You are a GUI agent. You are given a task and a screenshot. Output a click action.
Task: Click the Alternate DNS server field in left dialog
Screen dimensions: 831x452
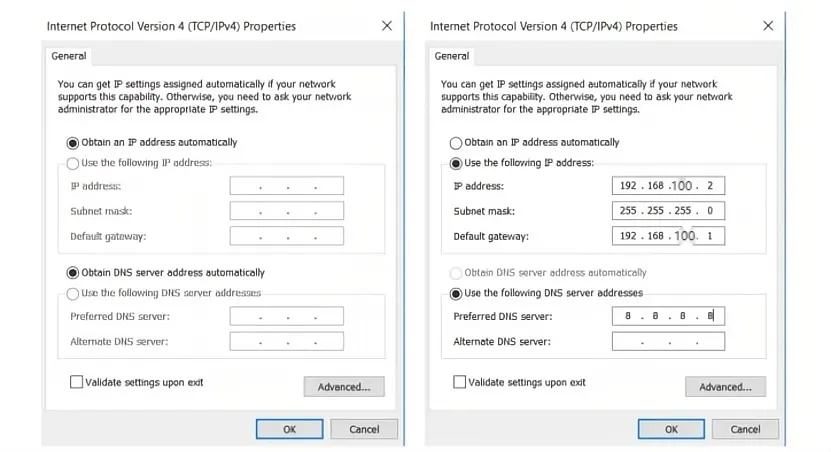pyautogui.click(x=287, y=341)
